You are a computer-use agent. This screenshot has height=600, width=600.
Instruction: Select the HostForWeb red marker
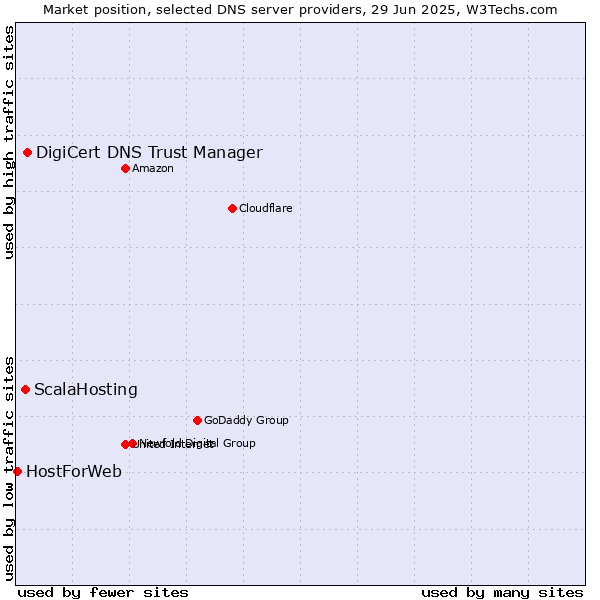[18, 471]
